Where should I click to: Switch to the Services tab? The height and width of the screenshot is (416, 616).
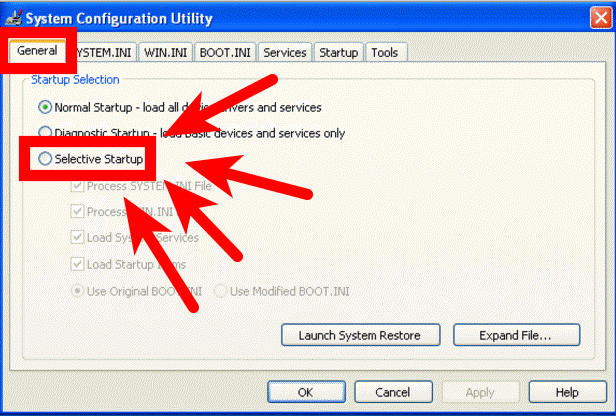(x=285, y=52)
